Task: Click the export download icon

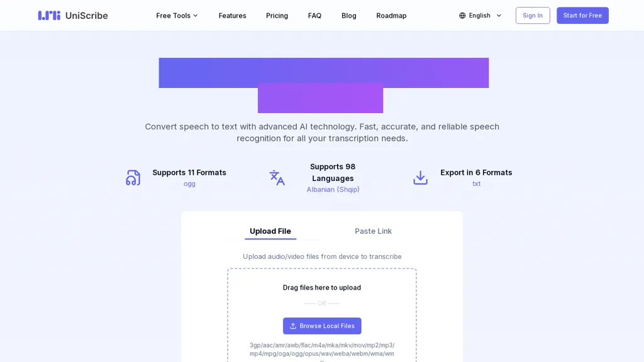Action: pos(420,178)
